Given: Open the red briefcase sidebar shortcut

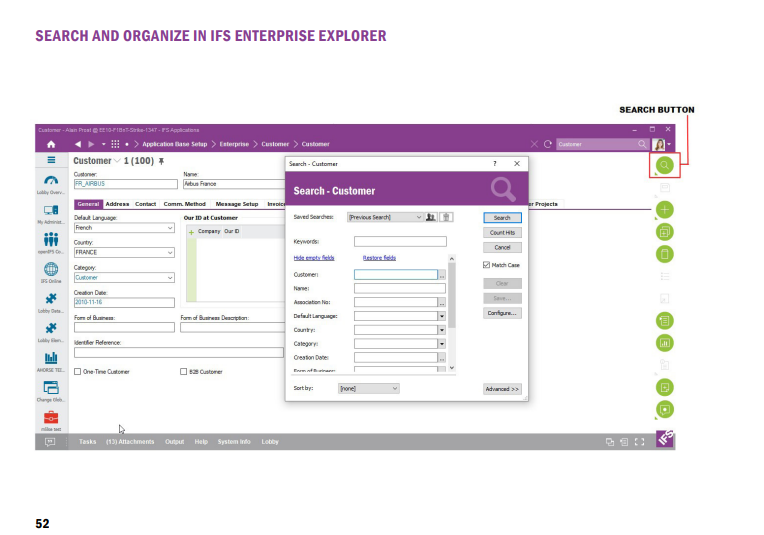Looking at the screenshot, I should [51, 418].
